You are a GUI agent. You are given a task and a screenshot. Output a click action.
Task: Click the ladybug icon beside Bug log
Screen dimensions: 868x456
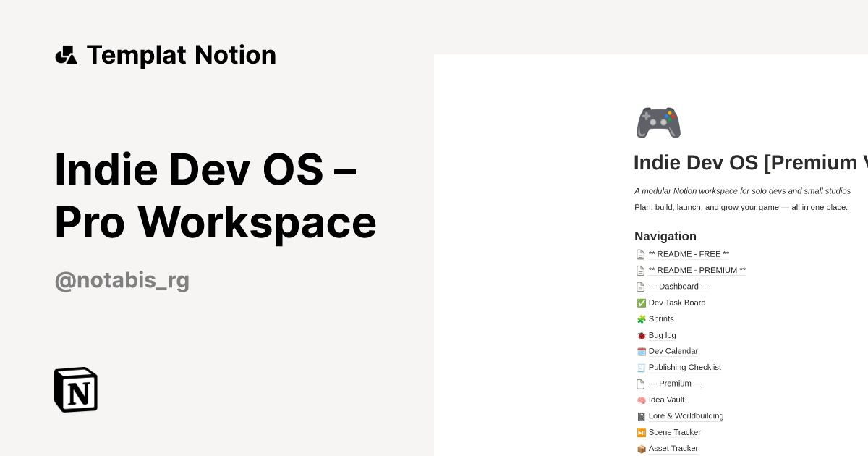641,335
